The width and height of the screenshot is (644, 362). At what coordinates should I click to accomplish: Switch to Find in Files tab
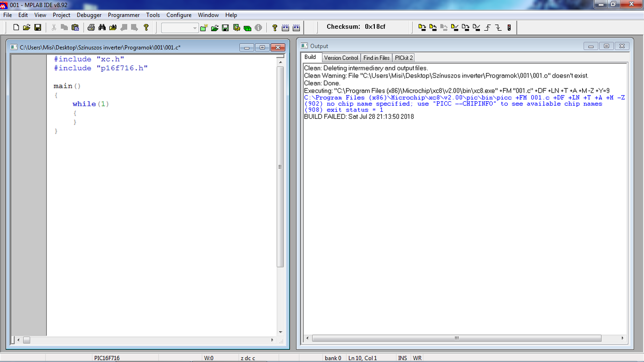376,58
